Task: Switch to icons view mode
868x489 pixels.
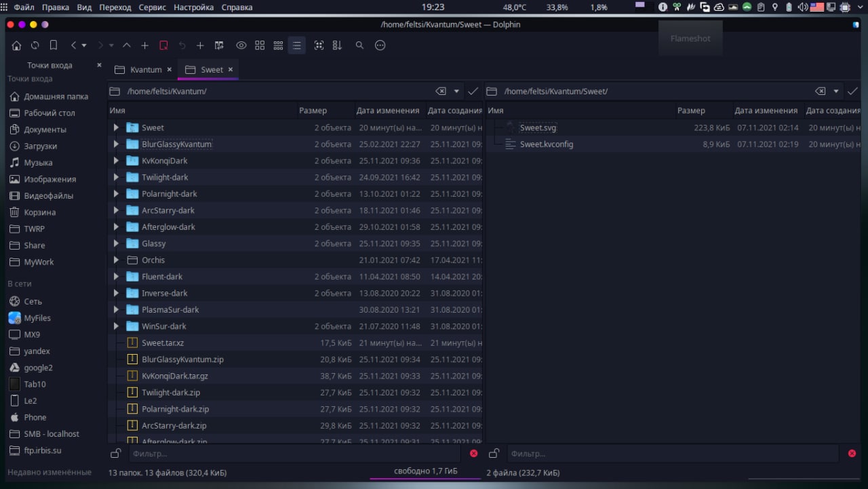Action: pos(260,45)
